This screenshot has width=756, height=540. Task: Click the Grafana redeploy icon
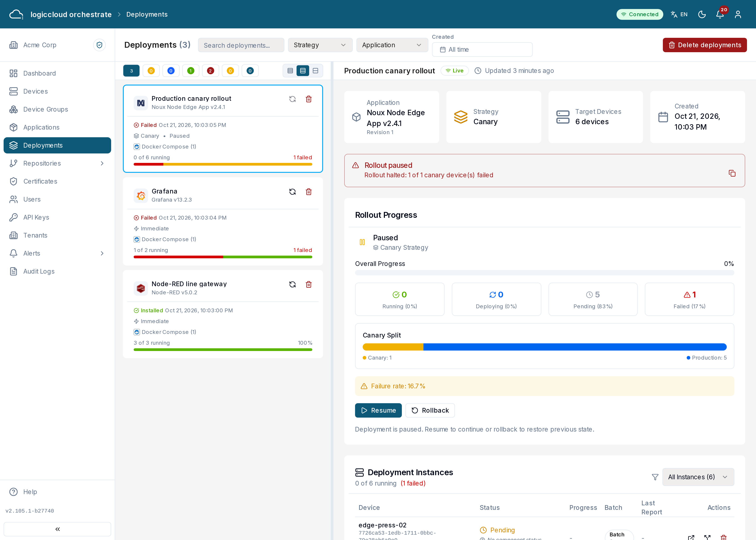tap(292, 192)
